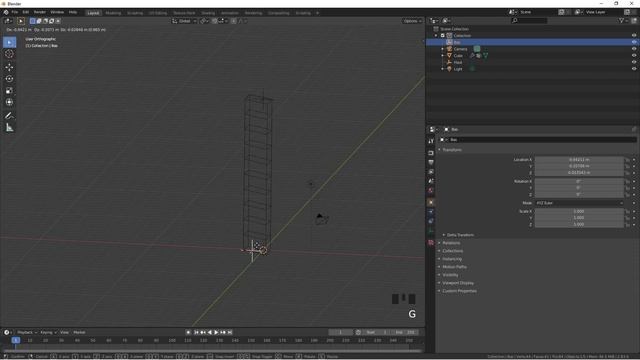
Task: Jump to the timeline end frame
Action: pyautogui.click(x=230, y=333)
